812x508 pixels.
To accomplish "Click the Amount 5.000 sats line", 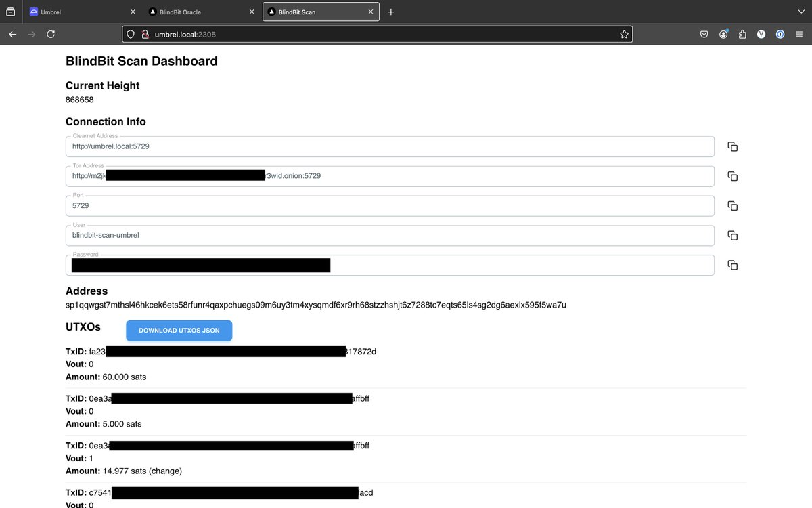I will [x=104, y=424].
